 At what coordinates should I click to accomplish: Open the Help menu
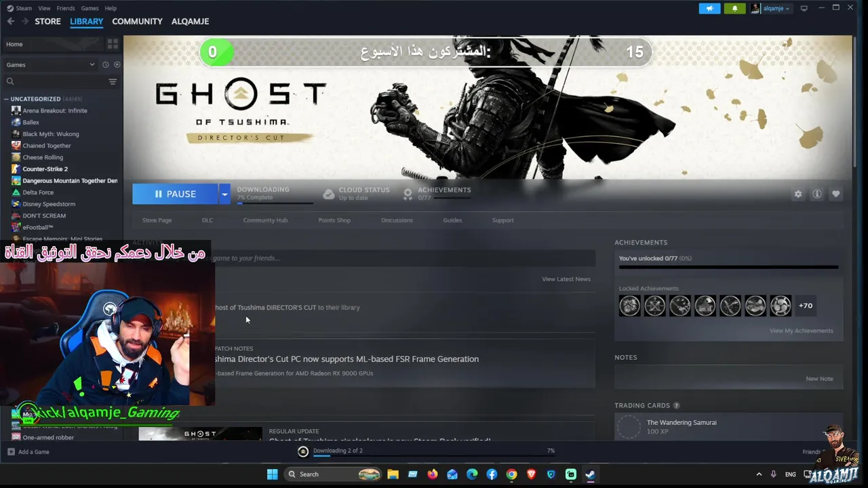click(x=111, y=8)
